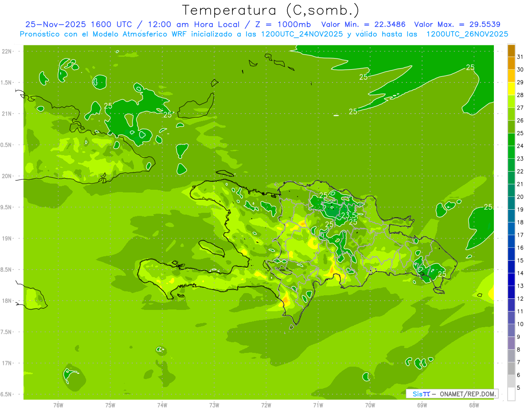
Task: Click the '69W' longitude axis label
Action: coord(422,405)
